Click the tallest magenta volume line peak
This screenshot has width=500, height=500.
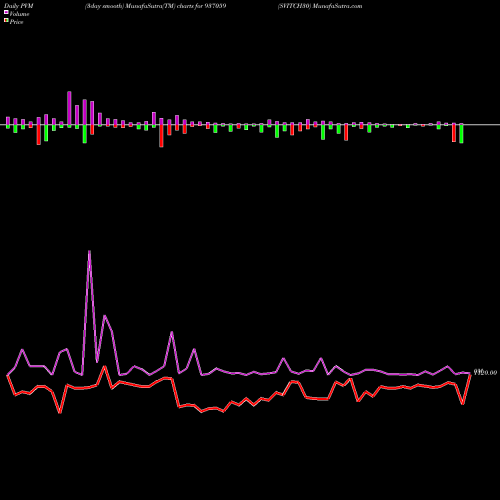tap(89, 252)
